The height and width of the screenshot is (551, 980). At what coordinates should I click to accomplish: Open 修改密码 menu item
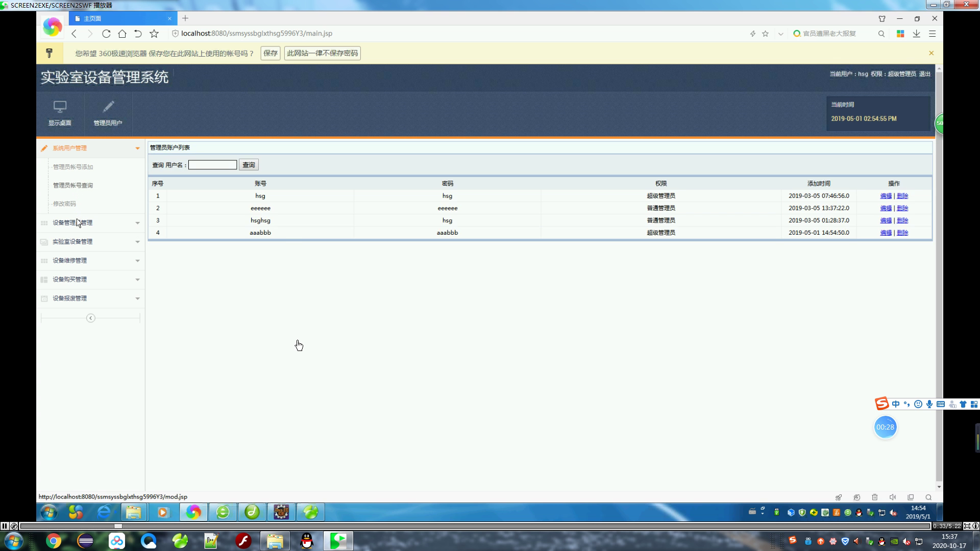point(64,204)
